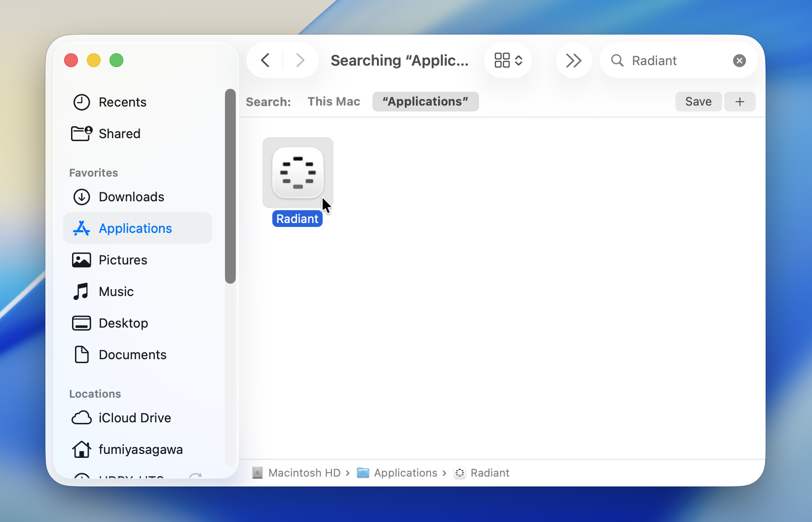The image size is (812, 522).
Task: Navigate to Macintosh HD via breadcrumb
Action: 304,472
